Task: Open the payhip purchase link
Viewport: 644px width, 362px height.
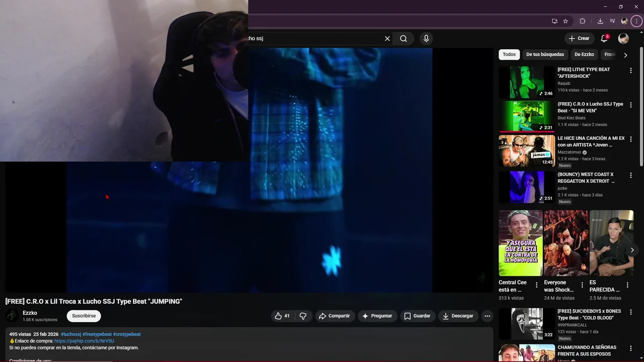Action: click(84, 341)
